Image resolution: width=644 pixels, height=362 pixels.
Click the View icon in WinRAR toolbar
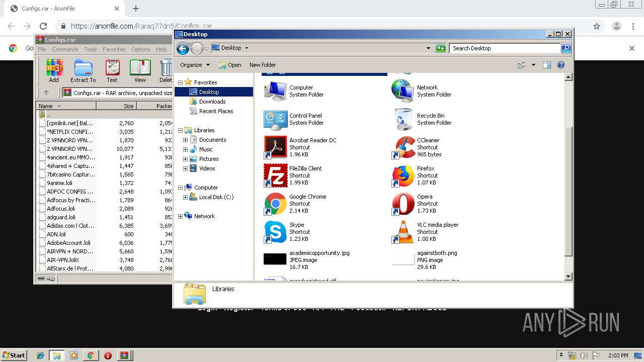click(140, 71)
